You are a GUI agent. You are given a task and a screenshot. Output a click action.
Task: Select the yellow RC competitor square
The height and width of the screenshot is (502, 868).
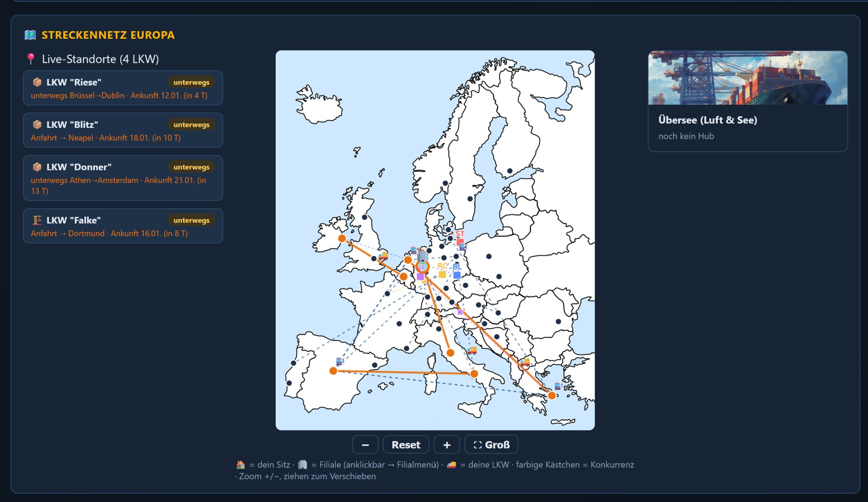pyautogui.click(x=442, y=274)
